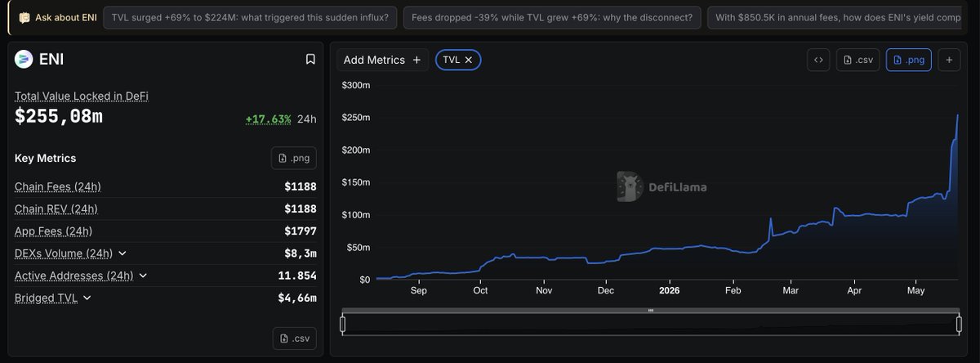Click the $4,66m bridged TVL value
The image size is (980, 363).
click(297, 298)
